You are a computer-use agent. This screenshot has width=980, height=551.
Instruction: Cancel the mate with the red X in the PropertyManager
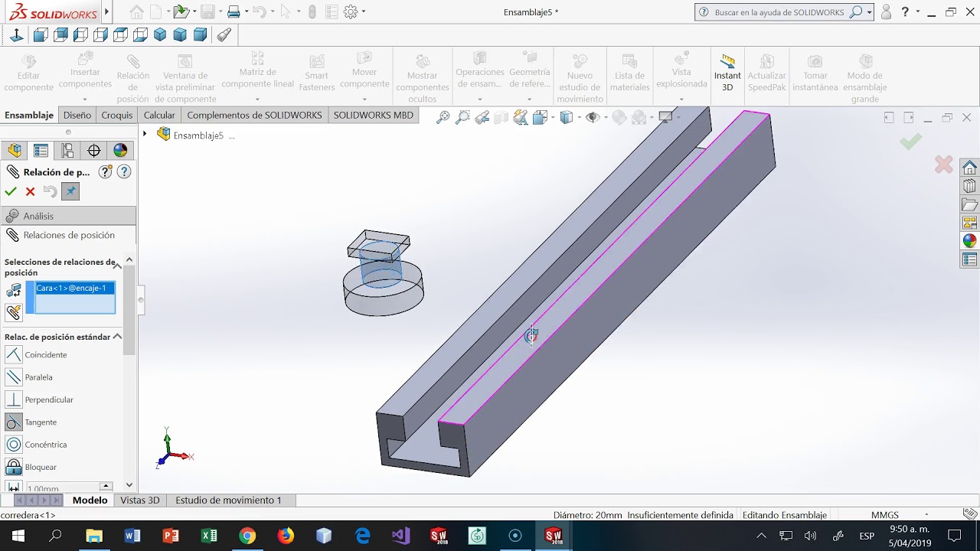(x=31, y=191)
